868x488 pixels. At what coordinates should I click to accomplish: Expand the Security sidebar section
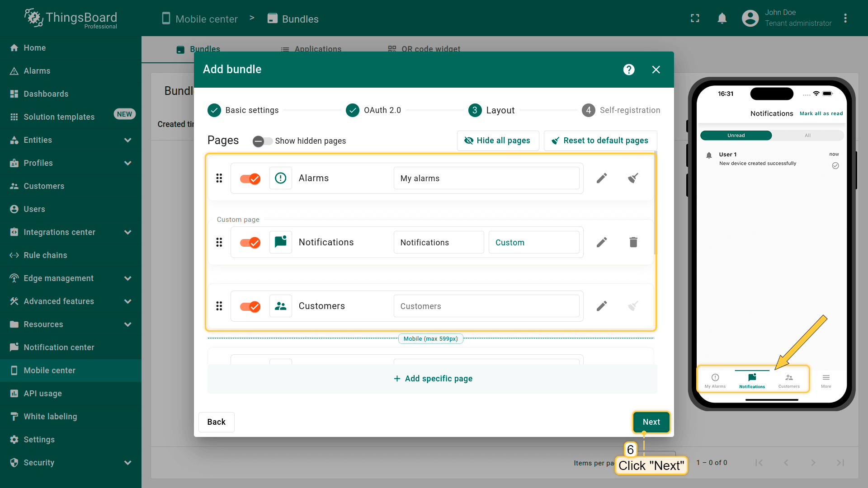click(x=127, y=463)
